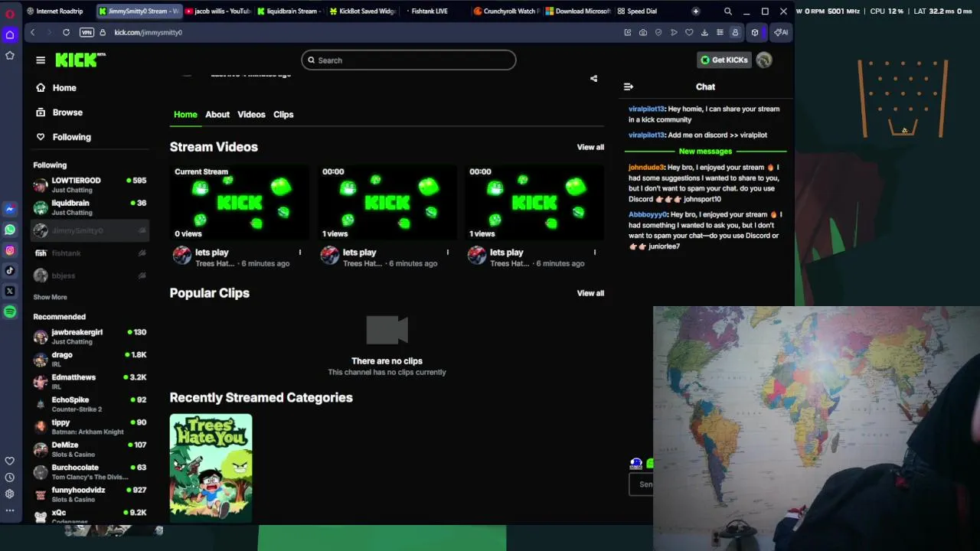Viewport: 980px width, 551px height.
Task: Open tippy recommended channel
Action: point(90,426)
